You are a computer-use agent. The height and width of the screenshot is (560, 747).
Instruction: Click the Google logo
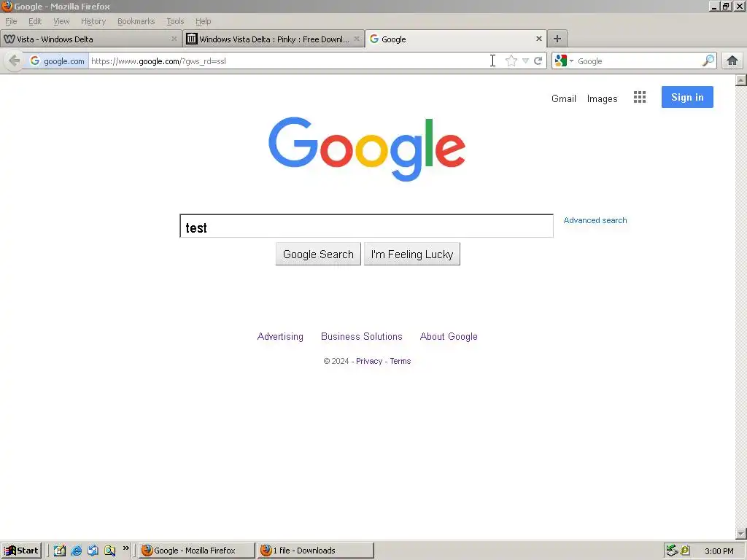pyautogui.click(x=367, y=149)
